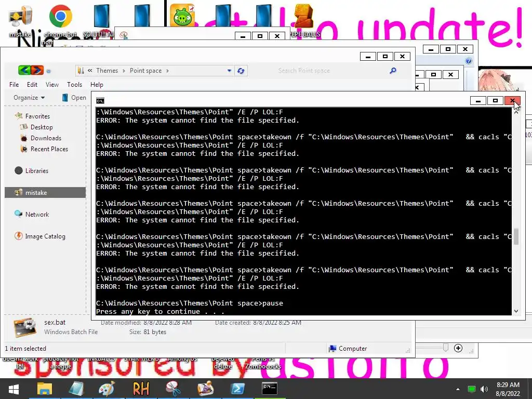Open the Snipping Tool taskbar icon
Image resolution: width=532 pixels, height=399 pixels.
(x=173, y=389)
